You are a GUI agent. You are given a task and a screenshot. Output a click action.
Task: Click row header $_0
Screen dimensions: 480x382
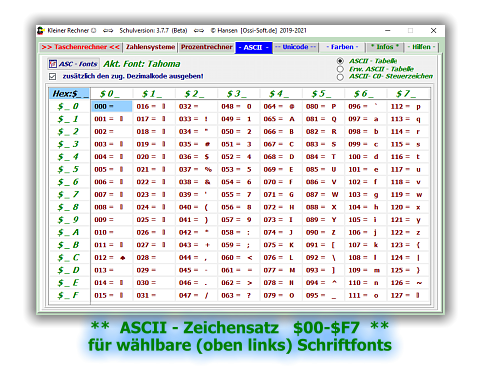point(70,106)
